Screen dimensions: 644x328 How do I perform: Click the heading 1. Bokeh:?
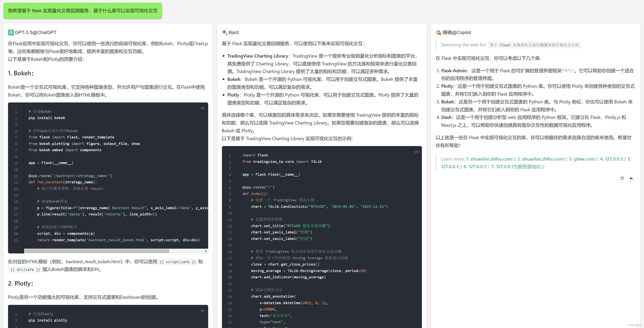pyautogui.click(x=21, y=73)
